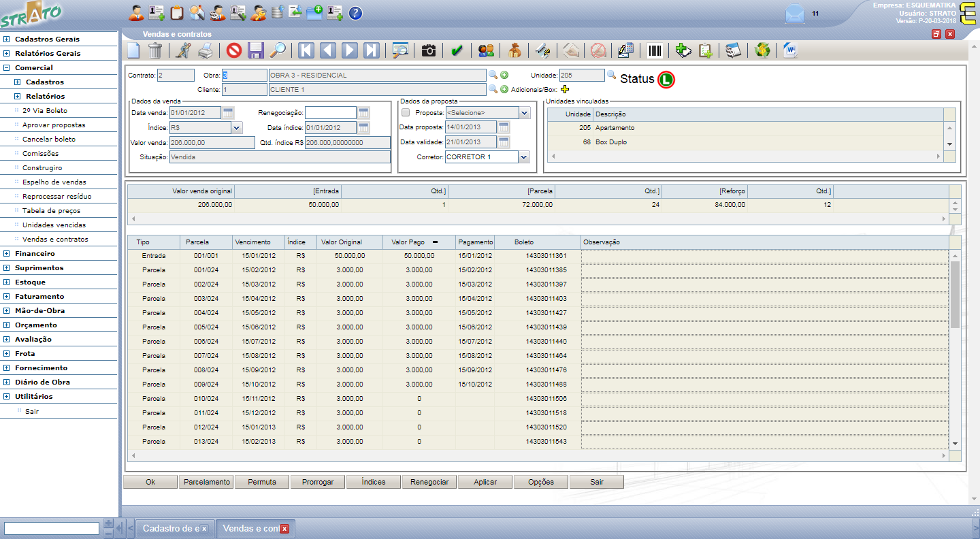980x539 pixels.
Task: Click the barcode icon
Action: point(655,50)
